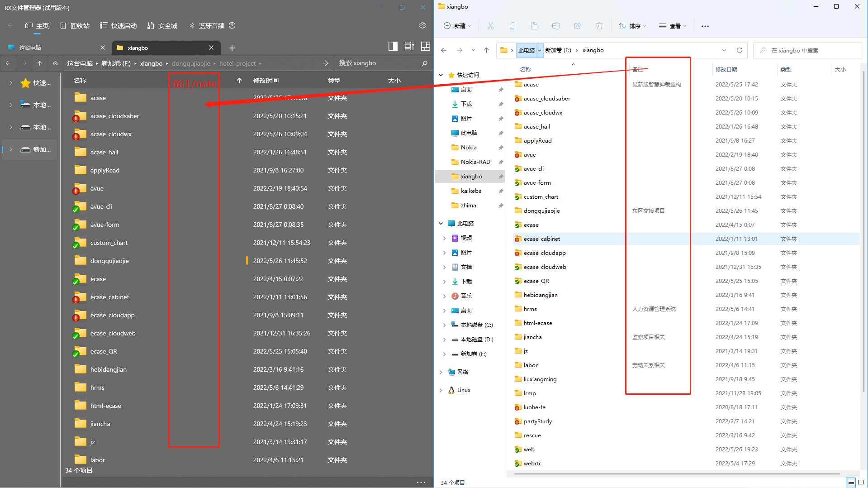The height and width of the screenshot is (488, 868).
Task: Click the Delete trash icon in Explorer toolbar
Action: (x=599, y=26)
